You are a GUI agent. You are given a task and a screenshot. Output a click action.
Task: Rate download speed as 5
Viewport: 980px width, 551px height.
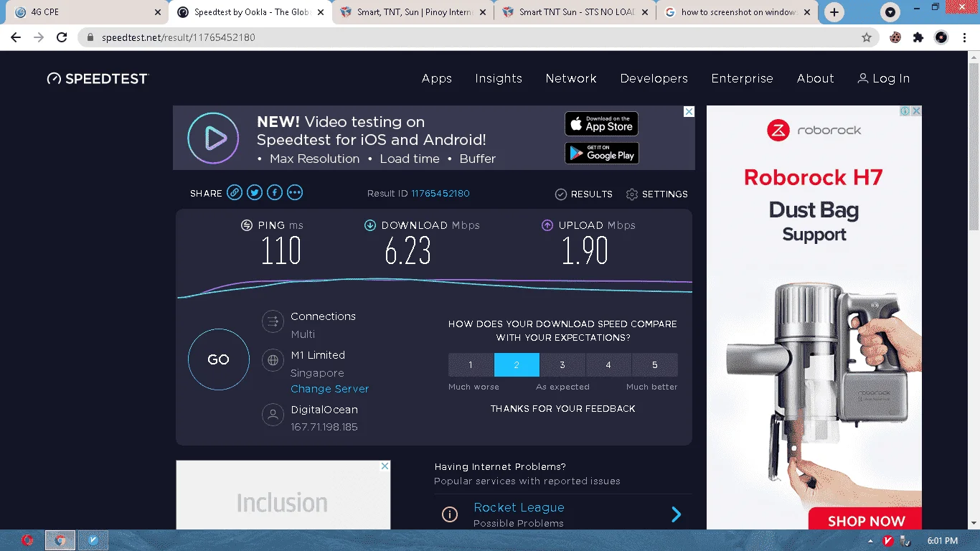coord(654,364)
